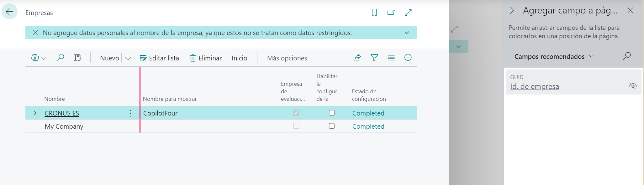The image size is (644, 185).
Task: Search fields in Agregar campo panel
Action: click(x=626, y=56)
